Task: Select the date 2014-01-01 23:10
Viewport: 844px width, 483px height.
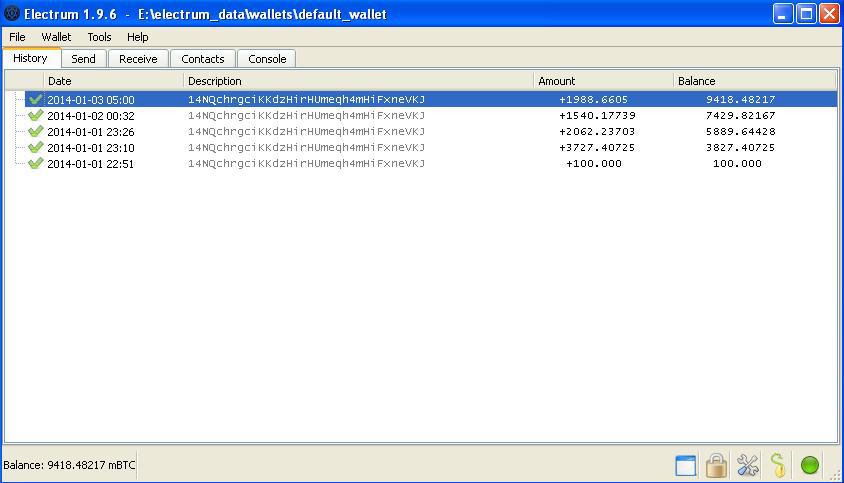Action: (91, 148)
